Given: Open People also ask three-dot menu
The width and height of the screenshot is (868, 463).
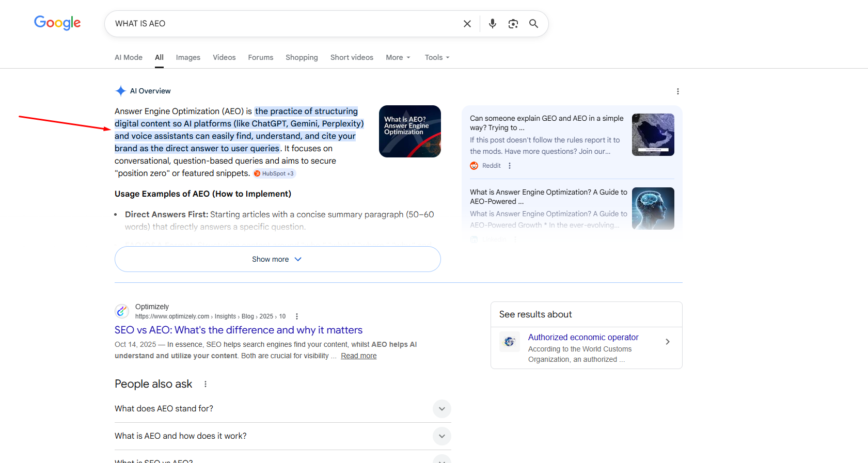Looking at the screenshot, I should 206,384.
